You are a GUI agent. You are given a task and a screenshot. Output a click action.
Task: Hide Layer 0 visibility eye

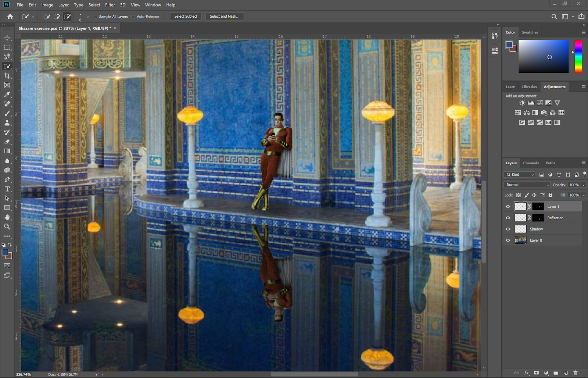508,240
